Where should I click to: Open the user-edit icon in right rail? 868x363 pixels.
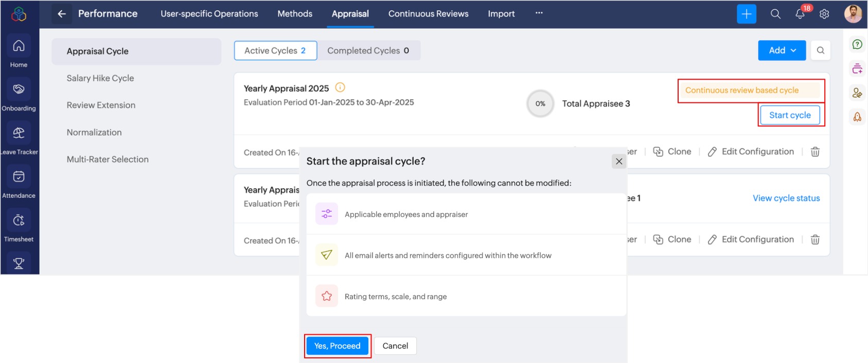857,93
